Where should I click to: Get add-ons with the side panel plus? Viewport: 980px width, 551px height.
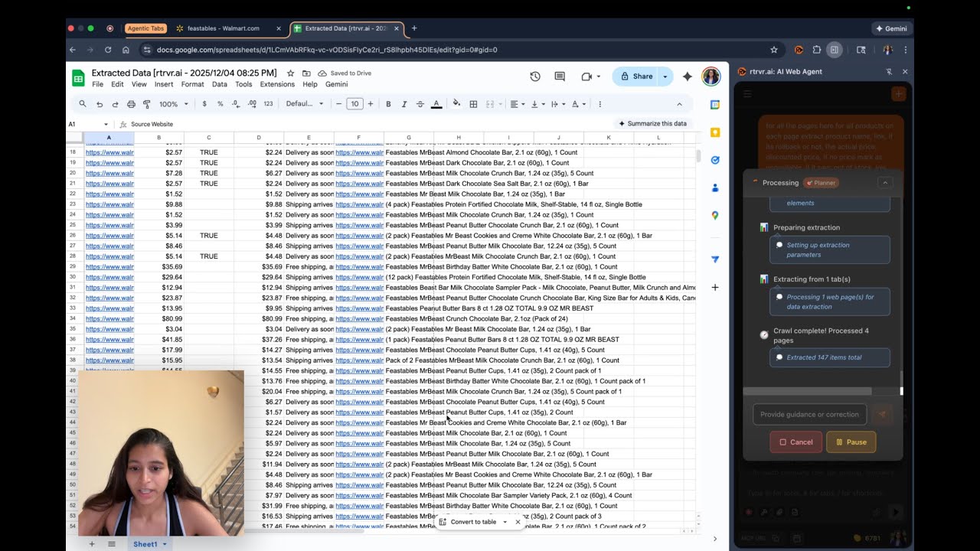[715, 287]
